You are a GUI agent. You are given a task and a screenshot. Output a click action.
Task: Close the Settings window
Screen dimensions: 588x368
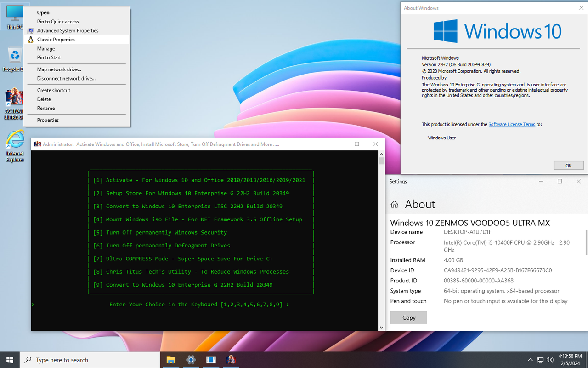coord(578,181)
